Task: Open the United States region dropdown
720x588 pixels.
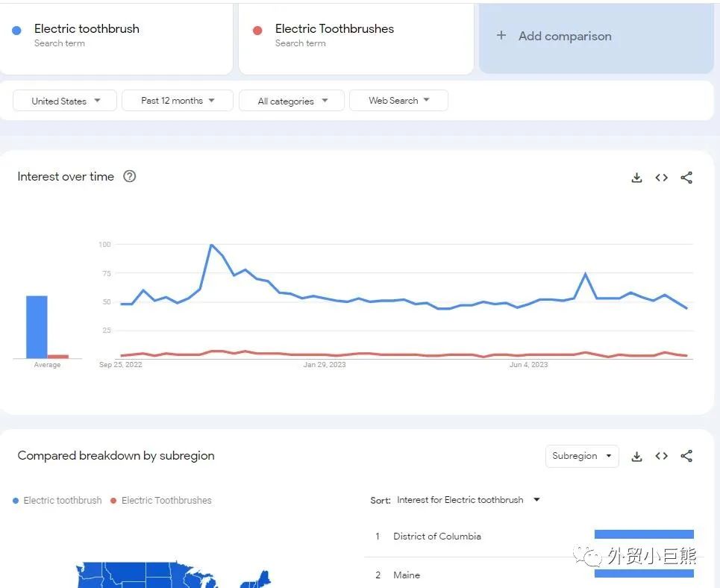Action: click(x=66, y=101)
